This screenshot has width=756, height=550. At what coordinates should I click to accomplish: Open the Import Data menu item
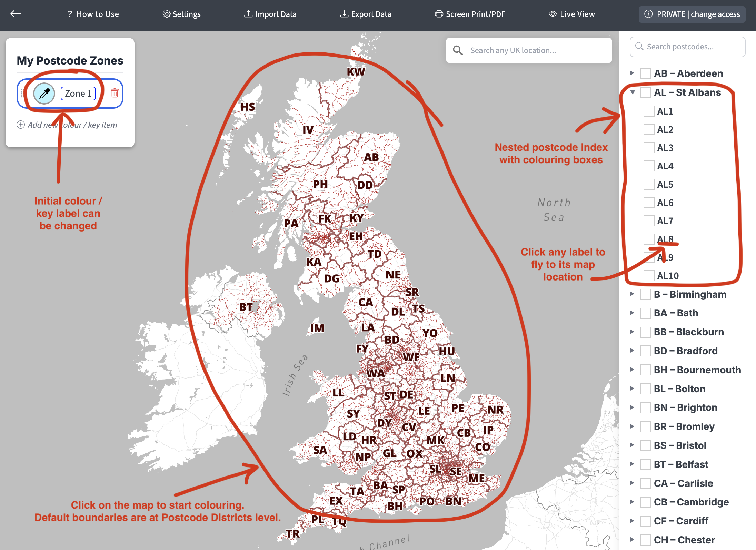pos(271,14)
